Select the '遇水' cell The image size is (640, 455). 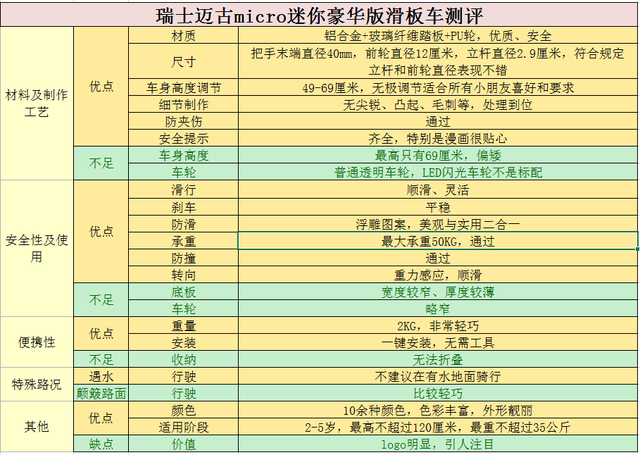point(101,376)
